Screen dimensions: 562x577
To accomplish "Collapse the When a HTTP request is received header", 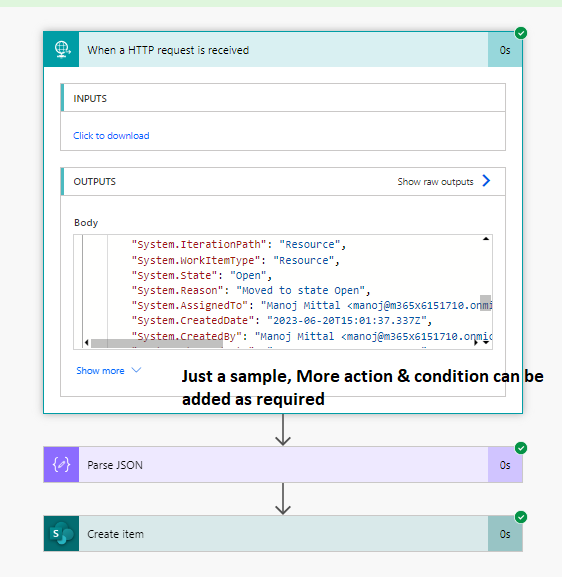I will tap(283, 49).
